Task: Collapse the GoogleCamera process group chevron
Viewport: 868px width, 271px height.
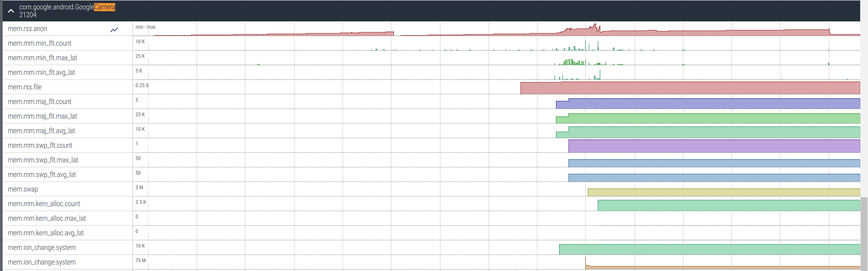Action: (x=11, y=11)
